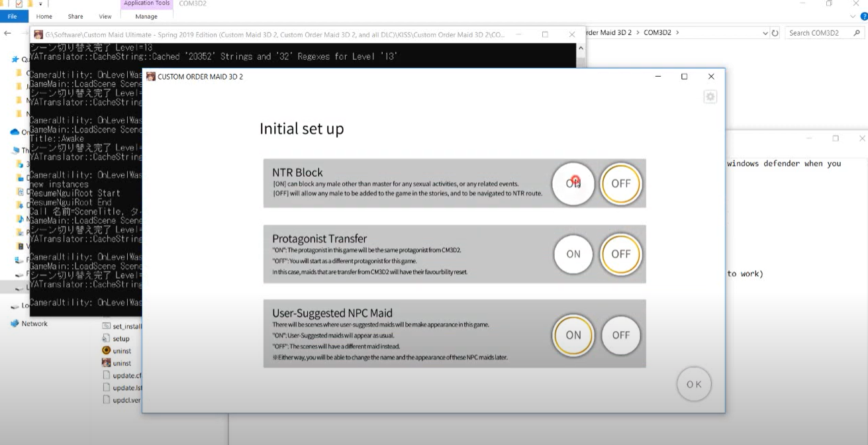Screen dimensions: 868x445
Task: Open Explorer help question mark icon
Action: click(x=863, y=17)
